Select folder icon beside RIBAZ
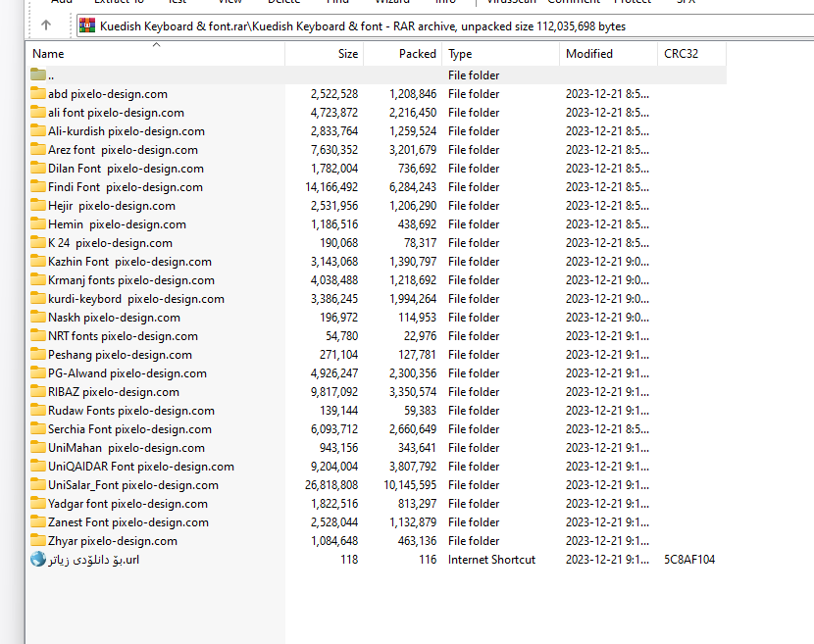Viewport: 814px width, 644px height. (x=38, y=392)
